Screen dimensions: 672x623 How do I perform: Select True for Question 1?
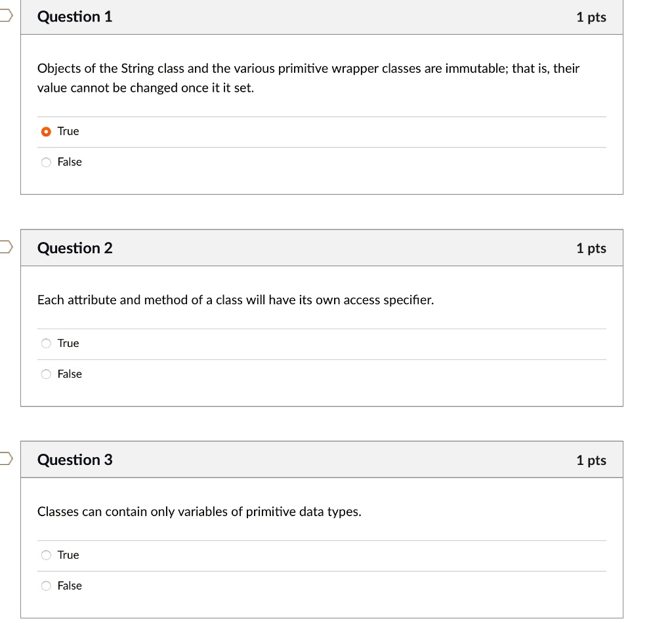tap(68, 131)
